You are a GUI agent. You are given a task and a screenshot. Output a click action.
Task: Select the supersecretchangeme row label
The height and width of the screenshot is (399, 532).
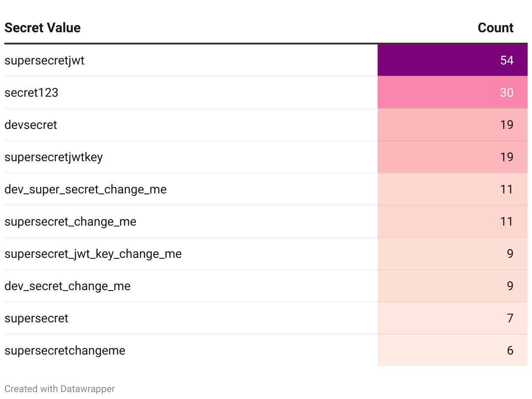65,351
